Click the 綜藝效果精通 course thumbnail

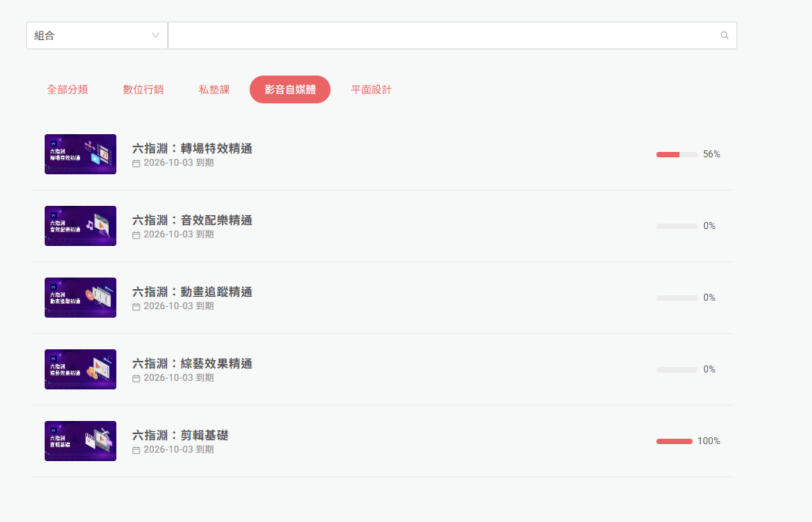point(80,369)
